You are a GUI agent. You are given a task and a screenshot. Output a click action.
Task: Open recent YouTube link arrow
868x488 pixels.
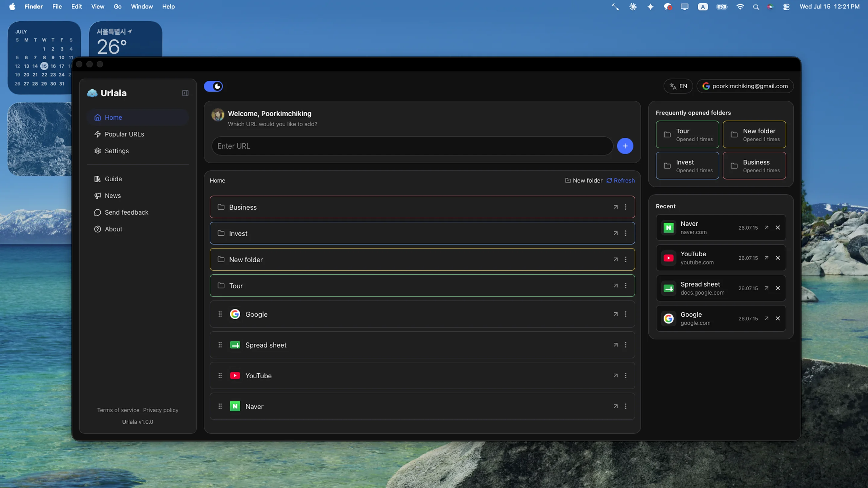coord(766,258)
